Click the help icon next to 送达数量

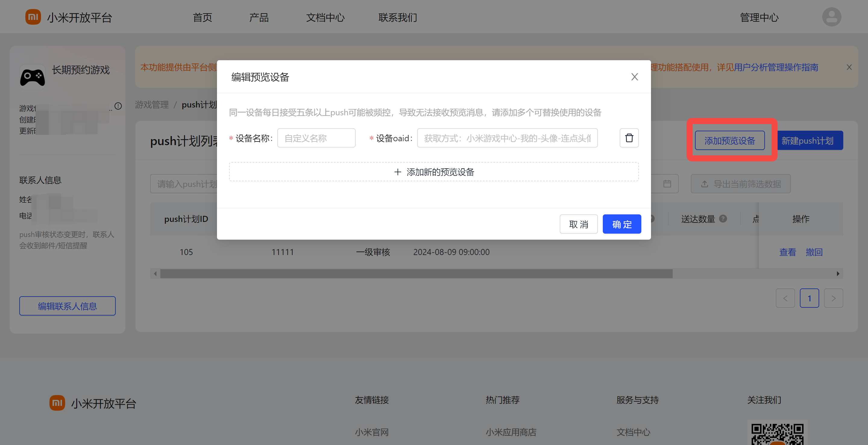722,219
